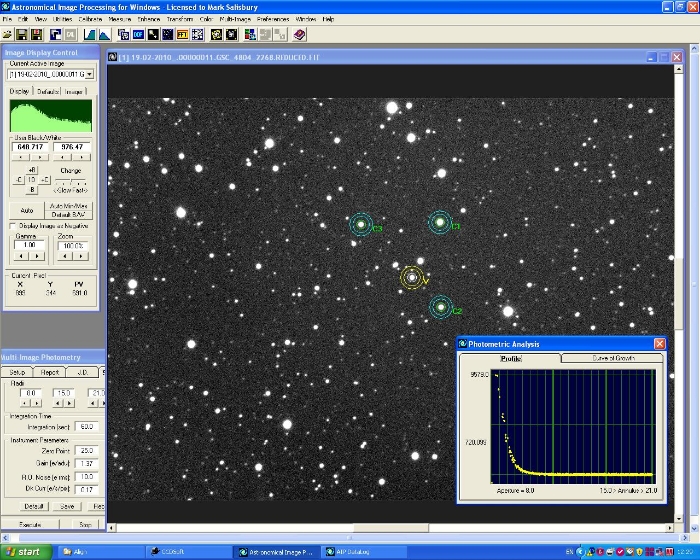The height and width of the screenshot is (560, 700).
Task: Open the Multi-Image menu
Action: [234, 19]
